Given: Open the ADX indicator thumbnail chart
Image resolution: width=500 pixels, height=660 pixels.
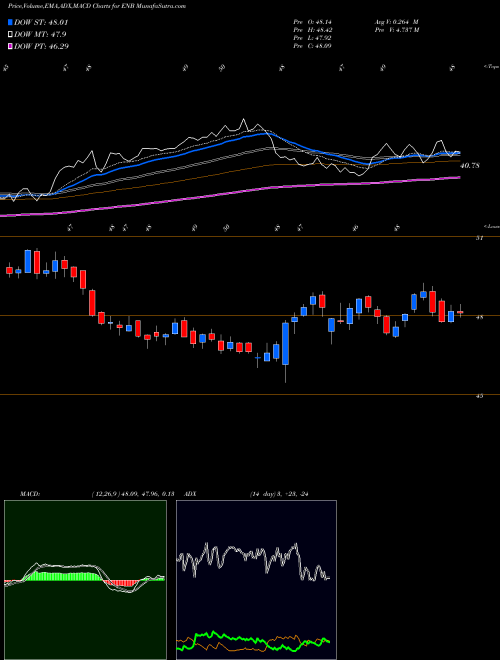Looking at the screenshot, I should tap(256, 580).
